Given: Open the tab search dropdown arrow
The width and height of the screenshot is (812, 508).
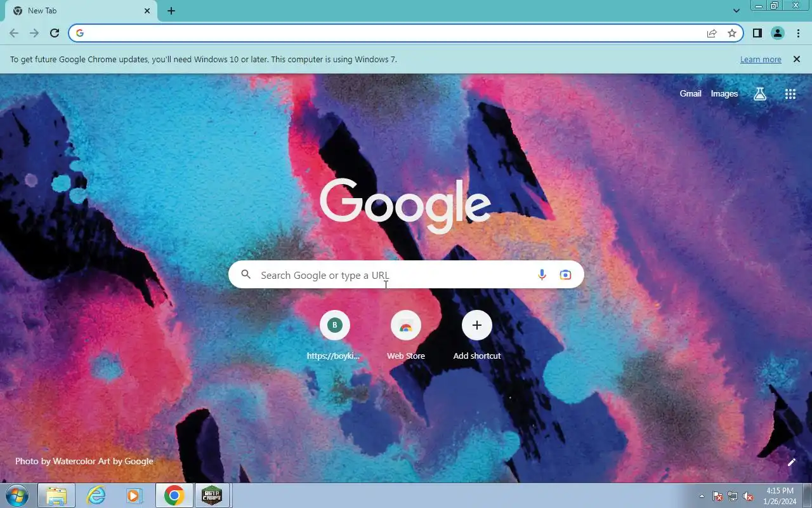Looking at the screenshot, I should 737,11.
